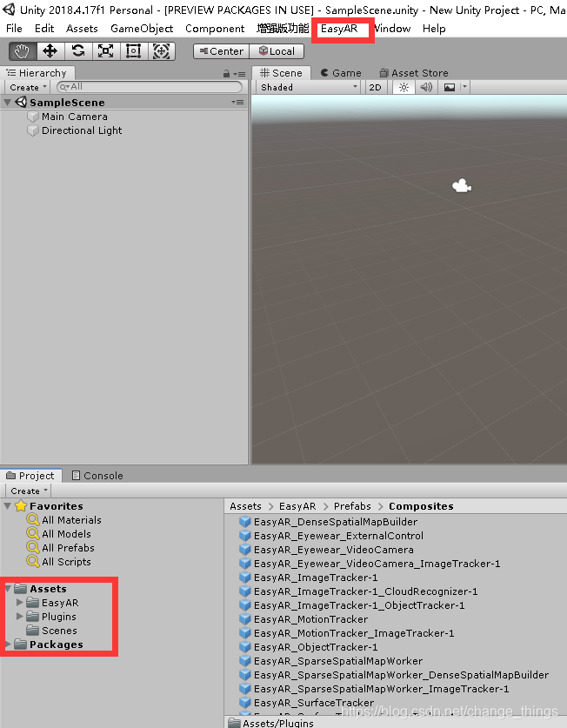Select All Materials saved search

click(x=64, y=520)
